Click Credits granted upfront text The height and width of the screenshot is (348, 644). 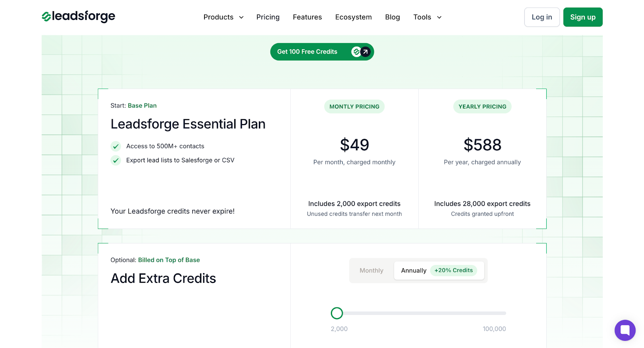tap(482, 214)
